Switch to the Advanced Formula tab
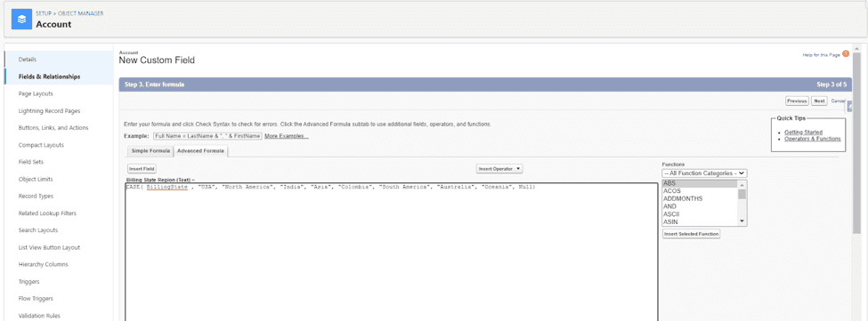Screen dimensions: 868x321 (x=200, y=151)
